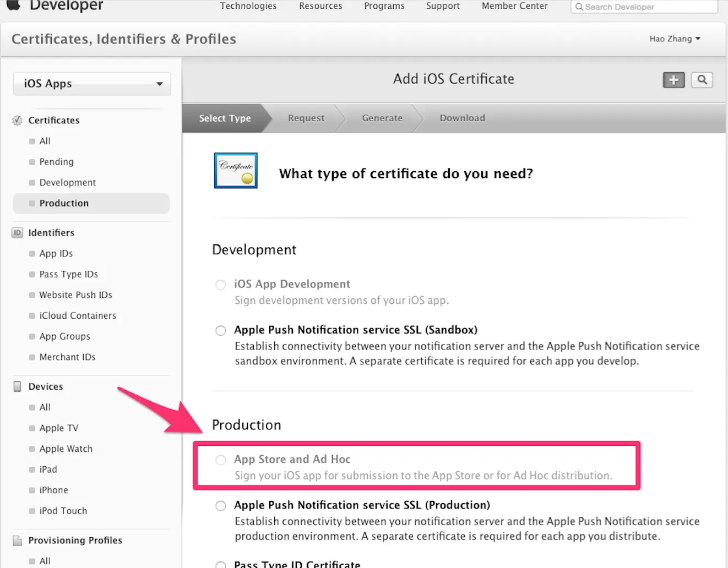728x568 pixels.
Task: Click the certificate illustration image
Action: [236, 171]
